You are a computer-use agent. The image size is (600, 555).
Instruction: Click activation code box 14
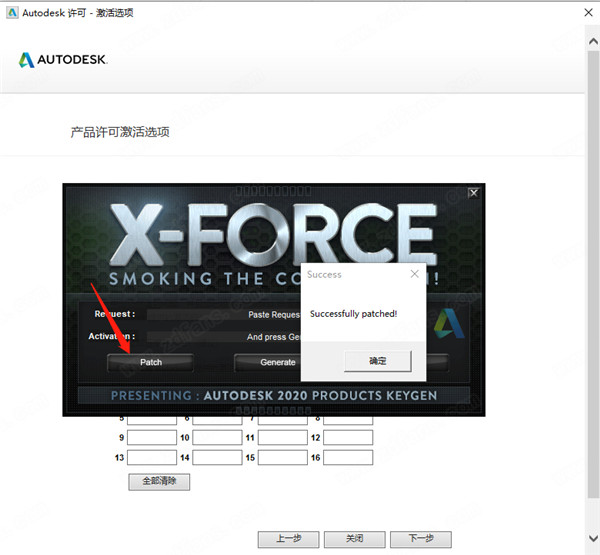click(217, 457)
